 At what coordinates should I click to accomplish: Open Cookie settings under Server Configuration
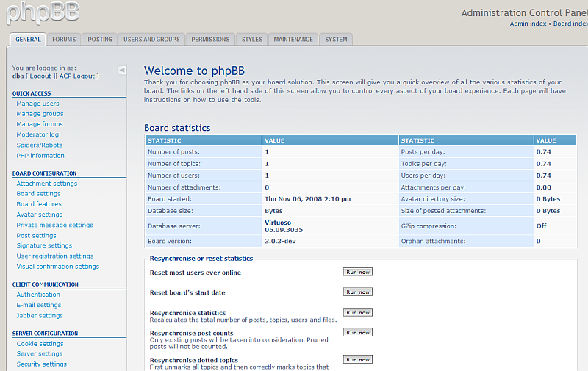tap(40, 344)
